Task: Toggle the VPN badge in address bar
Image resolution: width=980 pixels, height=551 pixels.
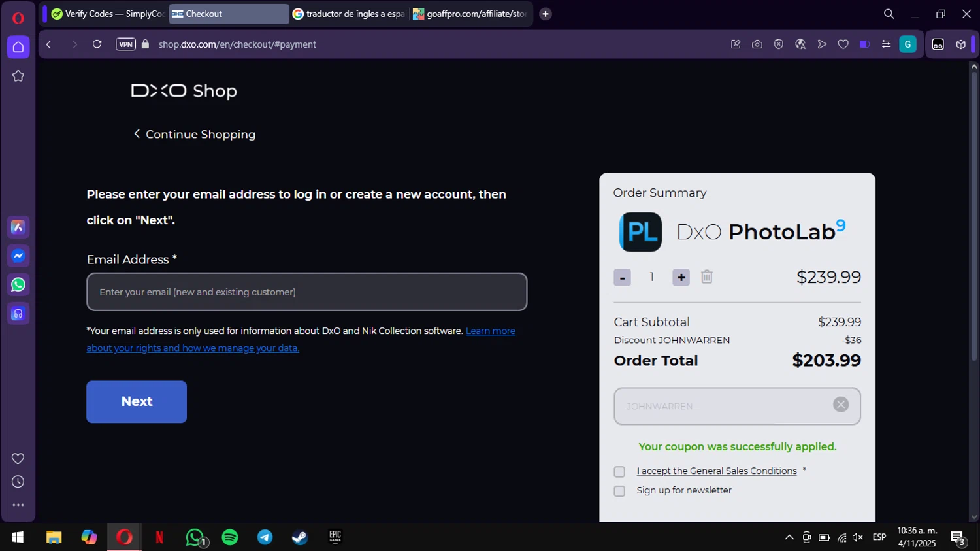Action: [x=125, y=44]
